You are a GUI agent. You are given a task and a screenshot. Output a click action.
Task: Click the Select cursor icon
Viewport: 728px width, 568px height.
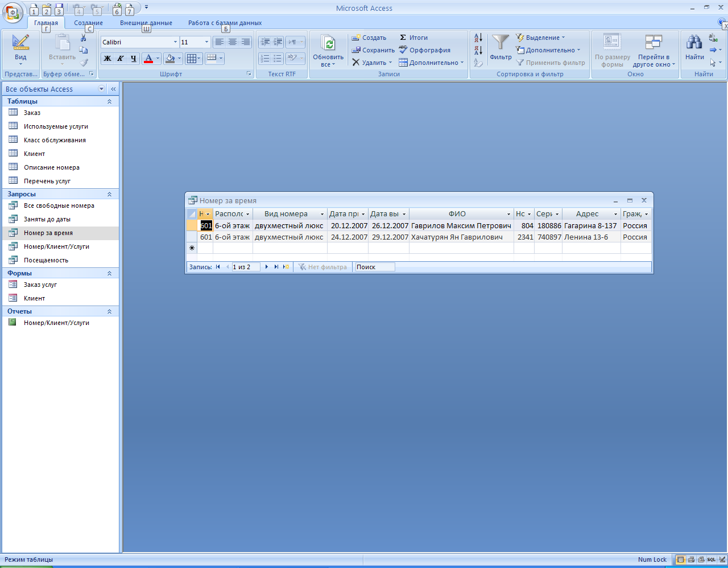tap(713, 63)
